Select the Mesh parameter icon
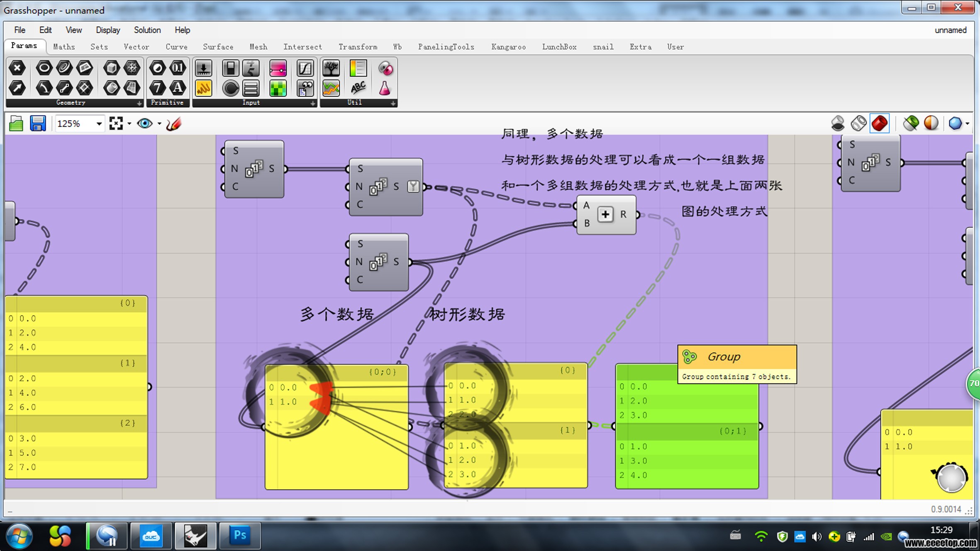Image resolution: width=980 pixels, height=551 pixels. [x=132, y=68]
